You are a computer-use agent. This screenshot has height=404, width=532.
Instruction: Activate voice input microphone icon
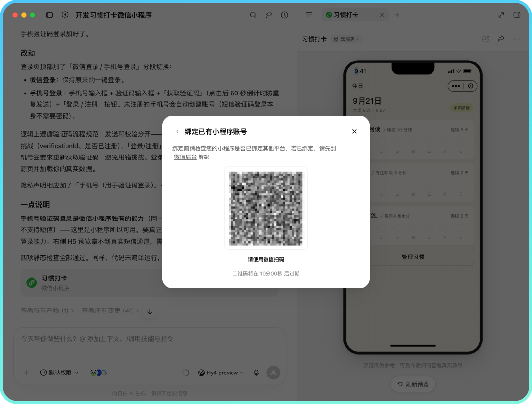click(x=256, y=373)
